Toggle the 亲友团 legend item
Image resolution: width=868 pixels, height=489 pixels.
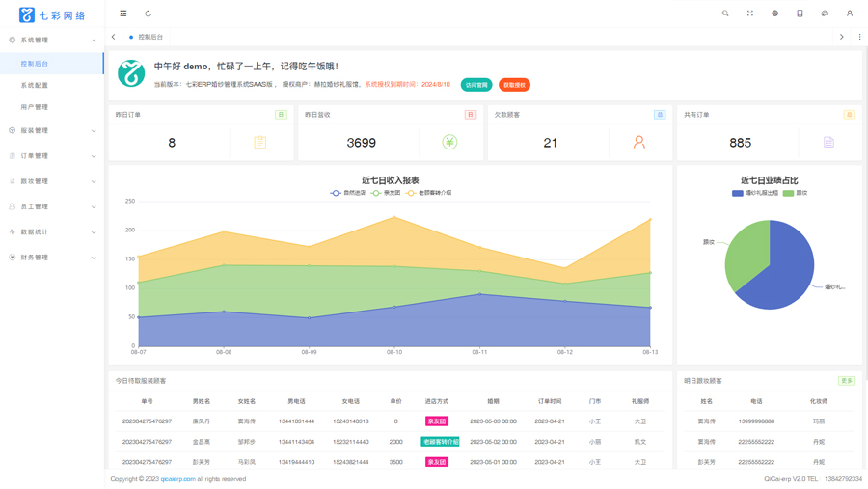pyautogui.click(x=386, y=193)
